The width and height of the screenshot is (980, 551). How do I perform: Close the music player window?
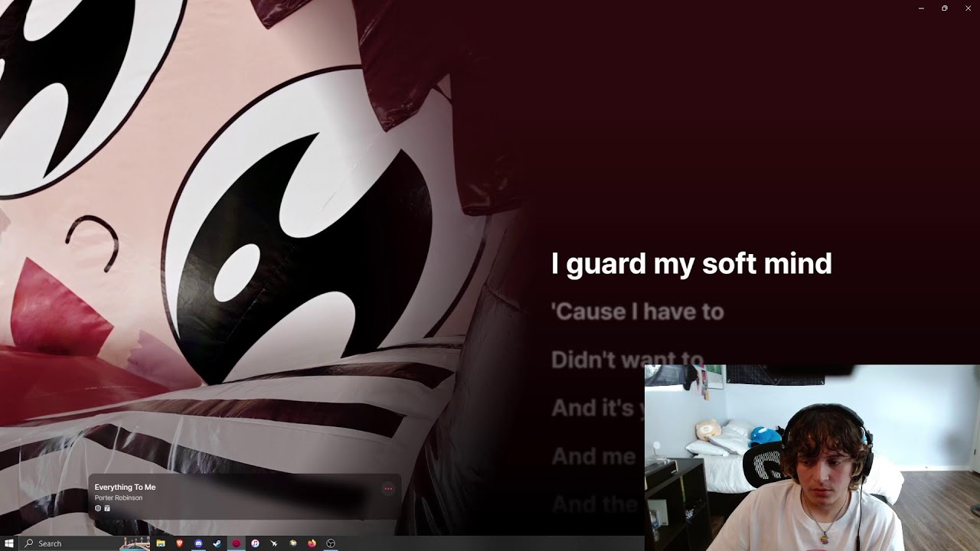[969, 8]
